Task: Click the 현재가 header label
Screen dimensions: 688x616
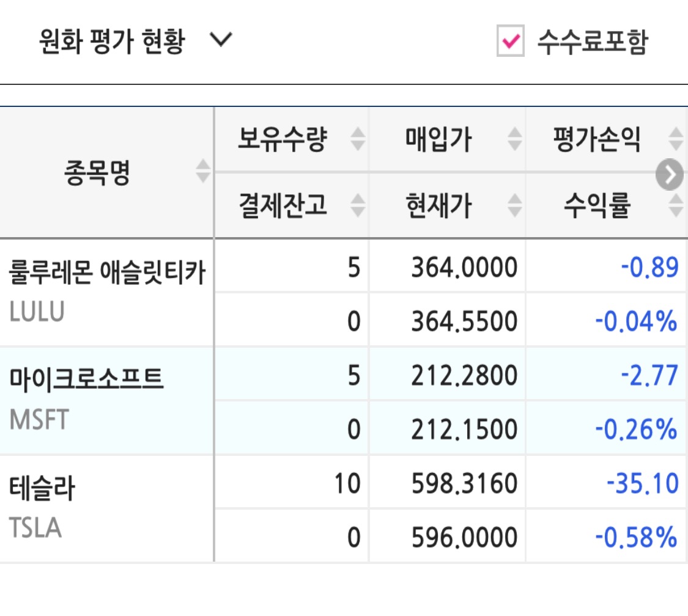Action: pyautogui.click(x=438, y=205)
